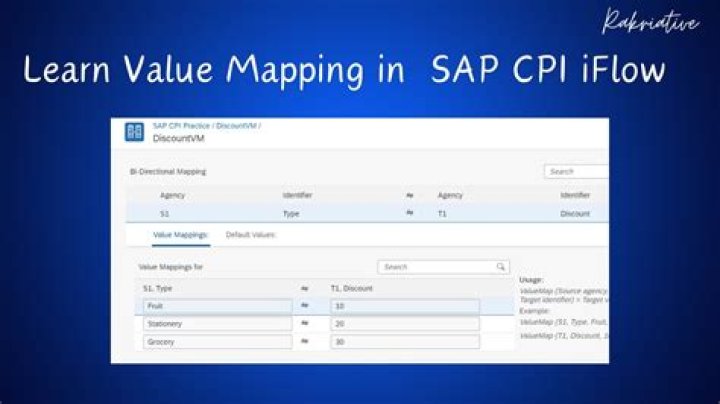The image size is (720, 404).
Task: Click the Stationery source value field
Action: (218, 324)
